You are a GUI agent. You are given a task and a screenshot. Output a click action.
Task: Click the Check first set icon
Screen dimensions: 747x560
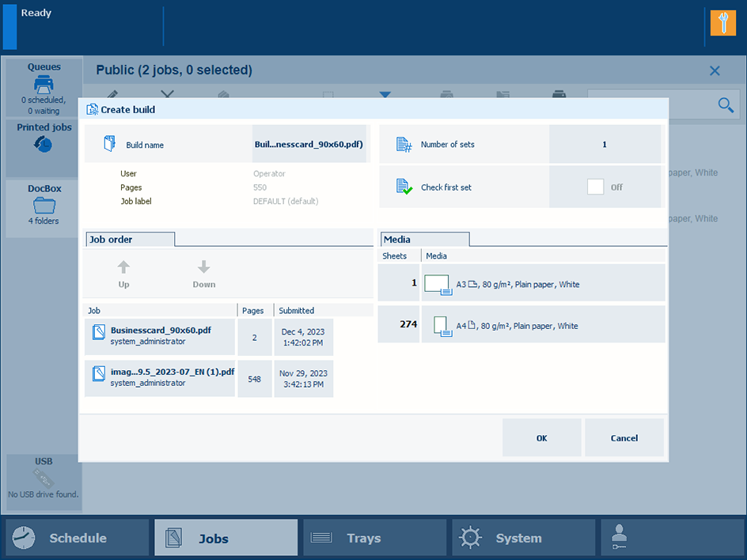click(x=404, y=187)
